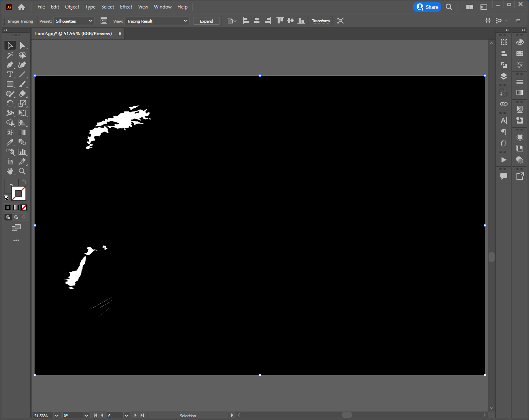This screenshot has height=420, width=529.
Task: Change the screen mode
Action: point(16,228)
